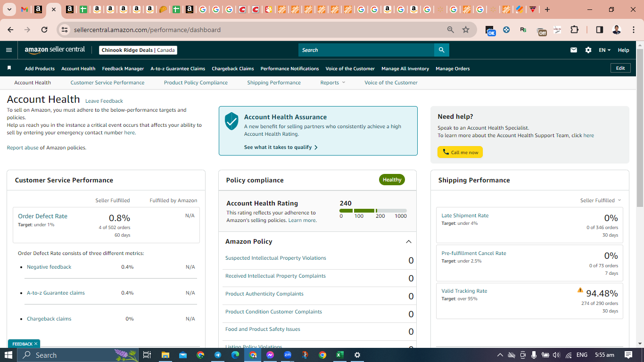The height and width of the screenshot is (362, 644).
Task: Collapse the Amazon Policy section chevron
Action: [409, 241]
